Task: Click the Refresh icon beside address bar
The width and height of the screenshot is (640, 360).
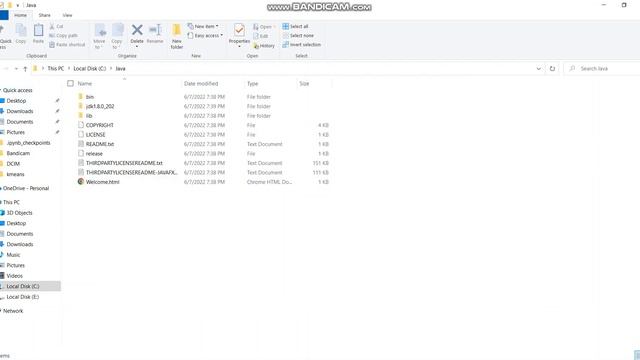Action: coord(552,69)
